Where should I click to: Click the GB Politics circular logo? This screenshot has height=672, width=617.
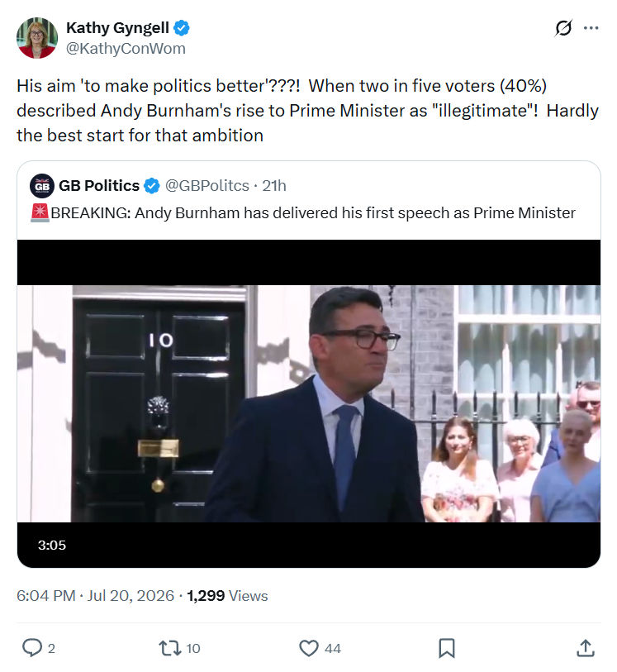click(42, 186)
